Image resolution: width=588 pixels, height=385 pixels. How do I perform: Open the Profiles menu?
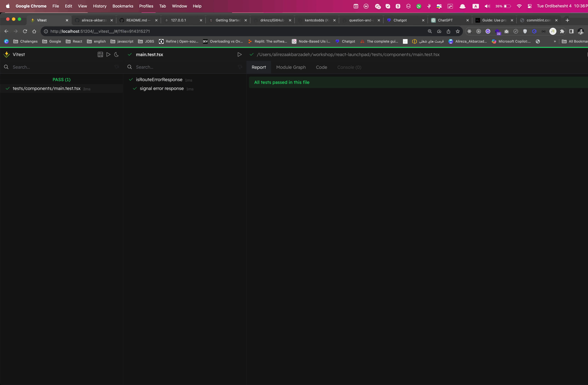[146, 6]
